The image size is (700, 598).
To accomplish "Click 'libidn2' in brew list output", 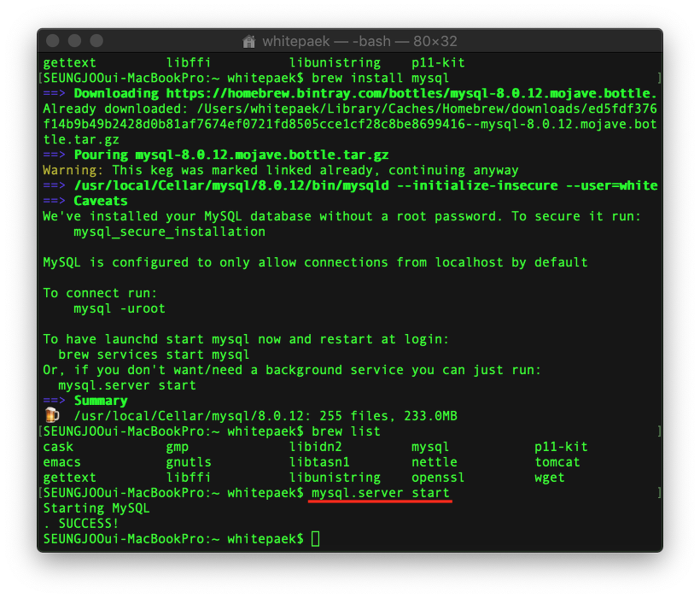I will coord(315,447).
